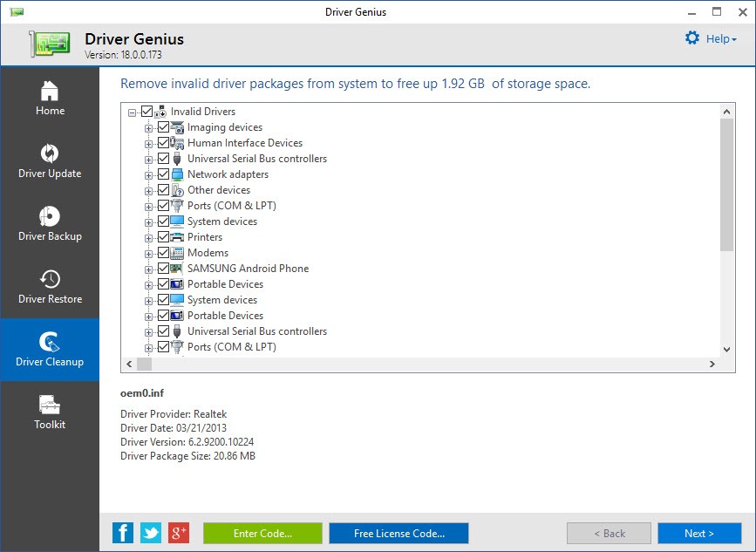The height and width of the screenshot is (552, 756).
Task: Select the SAMSUNG Android Phone label
Action: [249, 269]
